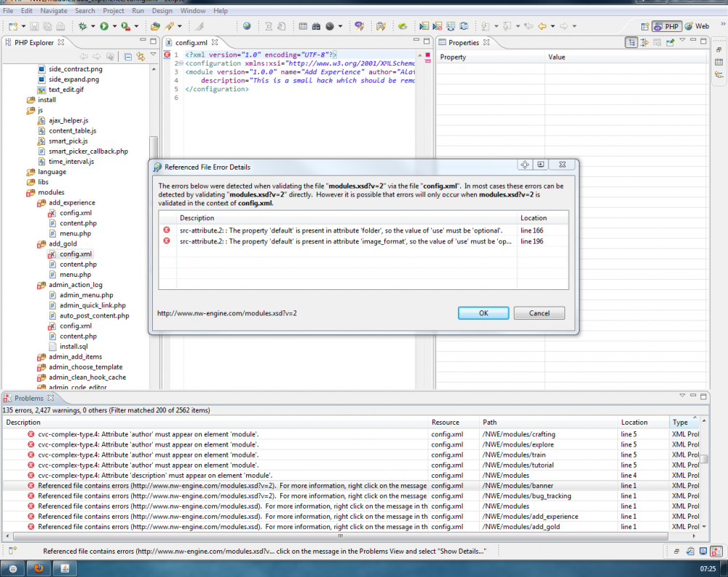728x577 pixels.
Task: Toggle Show Categories in the Properties panel
Action: tap(632, 42)
